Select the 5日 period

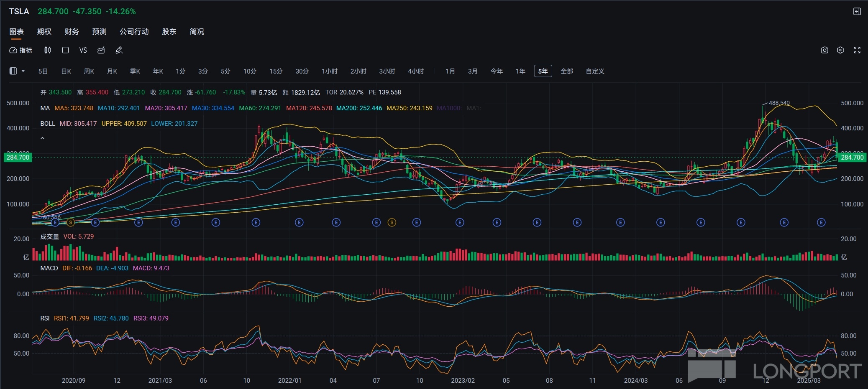point(43,71)
